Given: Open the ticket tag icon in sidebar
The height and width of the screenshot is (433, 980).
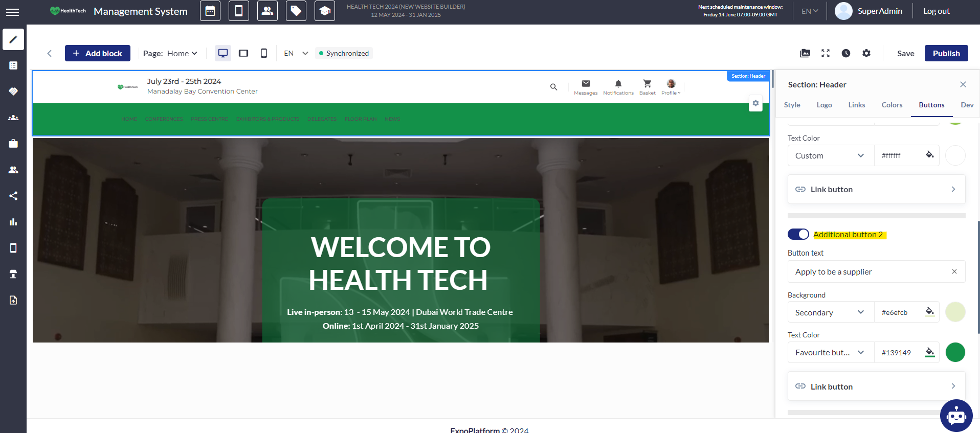Looking at the screenshot, I should coord(13,92).
